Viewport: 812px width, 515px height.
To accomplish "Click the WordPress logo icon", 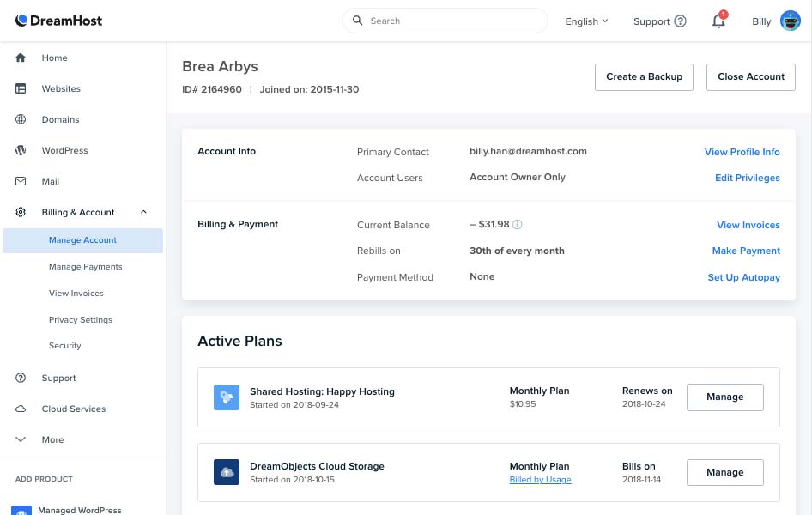I will 21,150.
